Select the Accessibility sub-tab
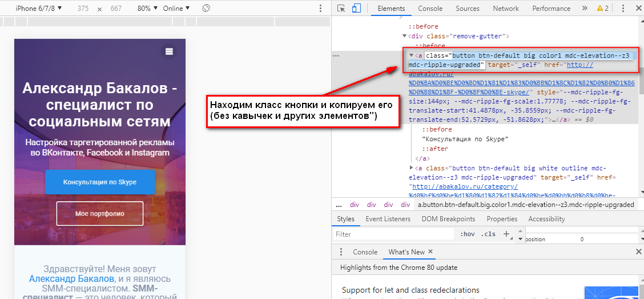 pos(547,219)
